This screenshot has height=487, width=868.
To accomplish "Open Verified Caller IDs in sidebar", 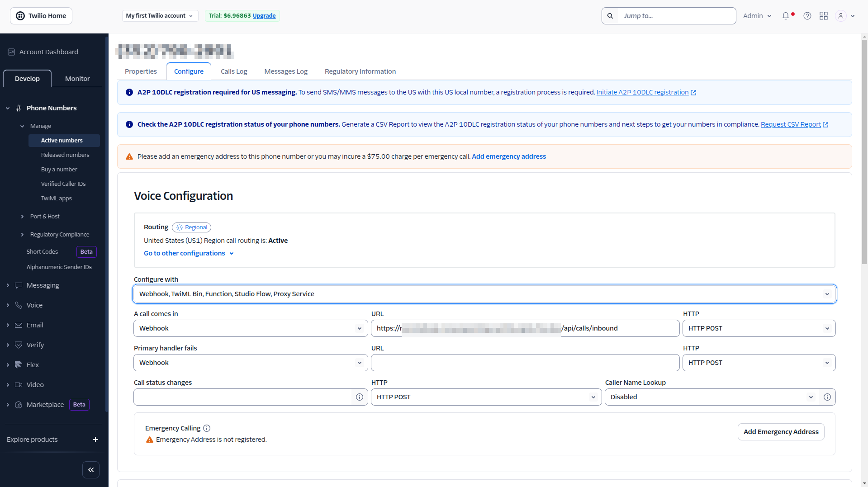I will 63,184.
